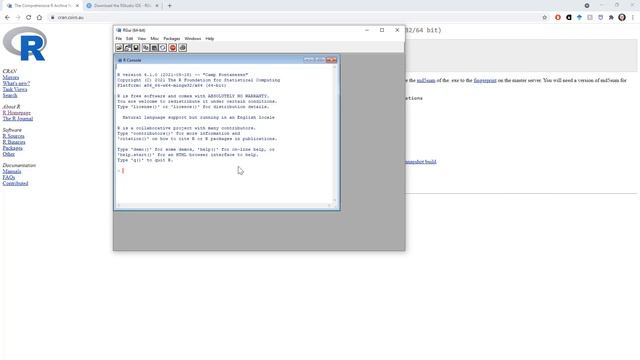Click the red Stop computation icon
The image size is (640, 360).
[x=173, y=48]
